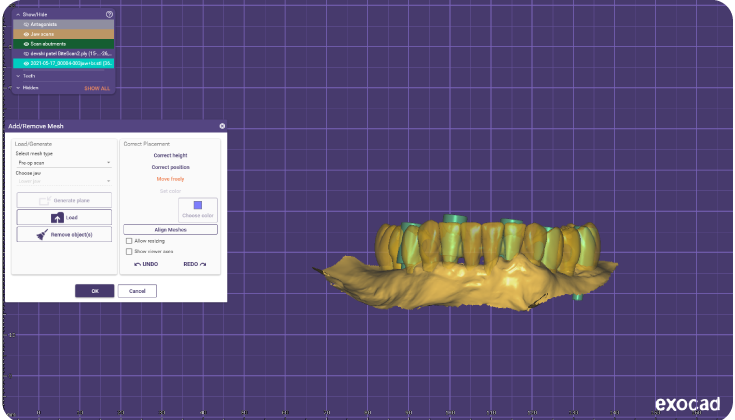Enable the Allow resizing checkbox
This screenshot has width=735, height=420.
(x=129, y=241)
